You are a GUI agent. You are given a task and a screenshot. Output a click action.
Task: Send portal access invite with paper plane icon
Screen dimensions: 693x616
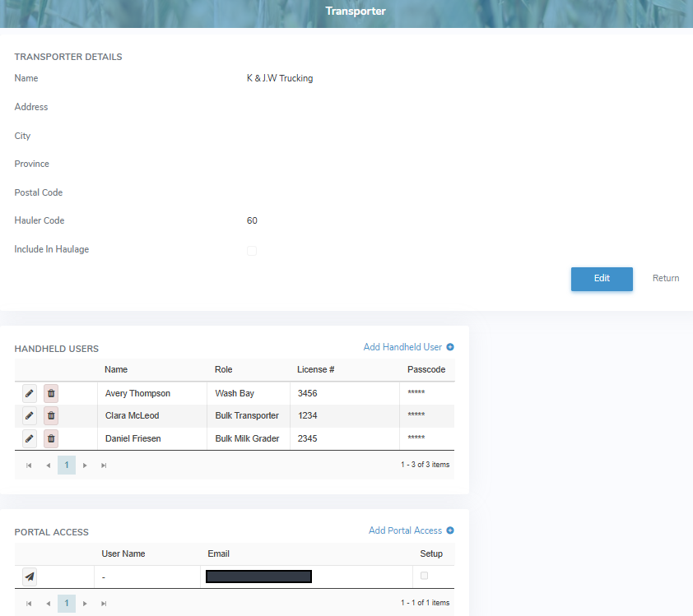pyautogui.click(x=30, y=577)
